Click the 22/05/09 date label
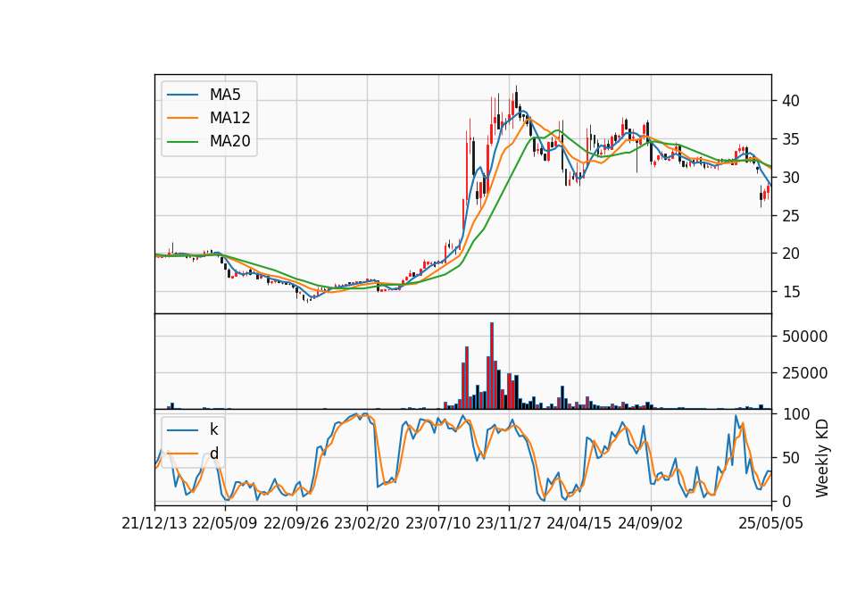 [x=225, y=523]
